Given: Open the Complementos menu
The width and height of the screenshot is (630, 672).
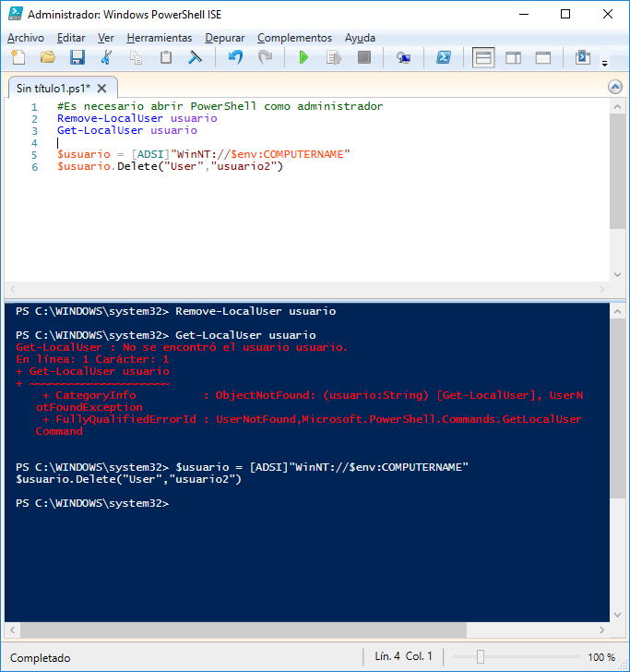Looking at the screenshot, I should pyautogui.click(x=294, y=38).
